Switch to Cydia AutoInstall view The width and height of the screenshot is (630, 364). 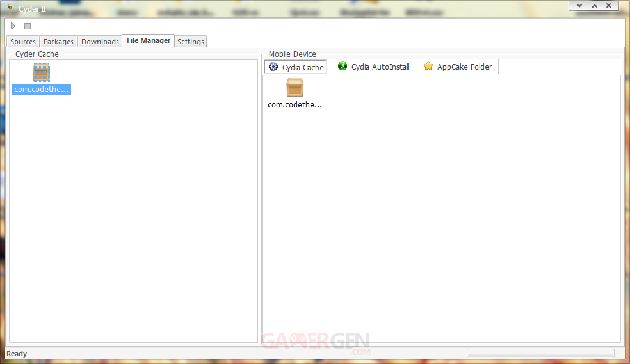[373, 67]
